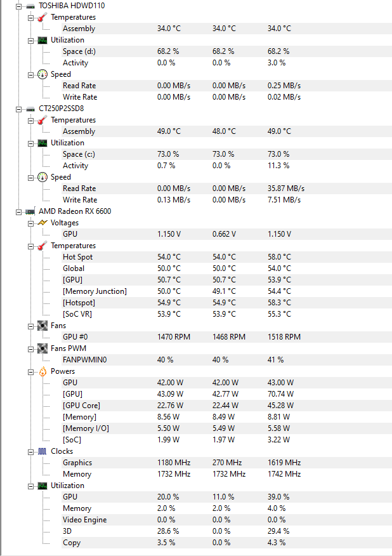This screenshot has width=392, height=556.
Task: Click the CT250P2SSD8 drive icon
Action: click(30, 109)
